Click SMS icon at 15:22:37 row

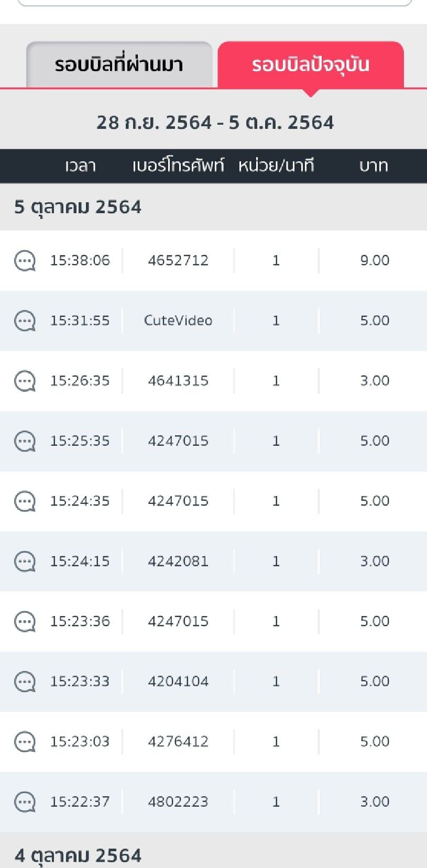coord(25,802)
